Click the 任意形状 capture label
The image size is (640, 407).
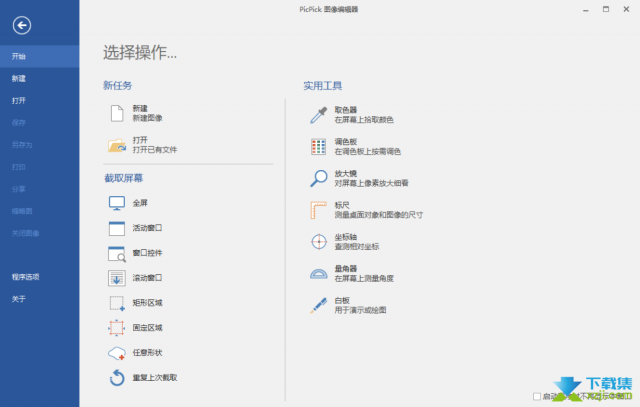147,353
